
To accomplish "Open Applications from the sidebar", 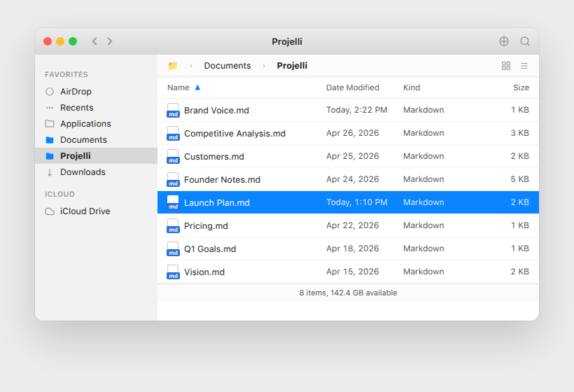I will coord(85,124).
